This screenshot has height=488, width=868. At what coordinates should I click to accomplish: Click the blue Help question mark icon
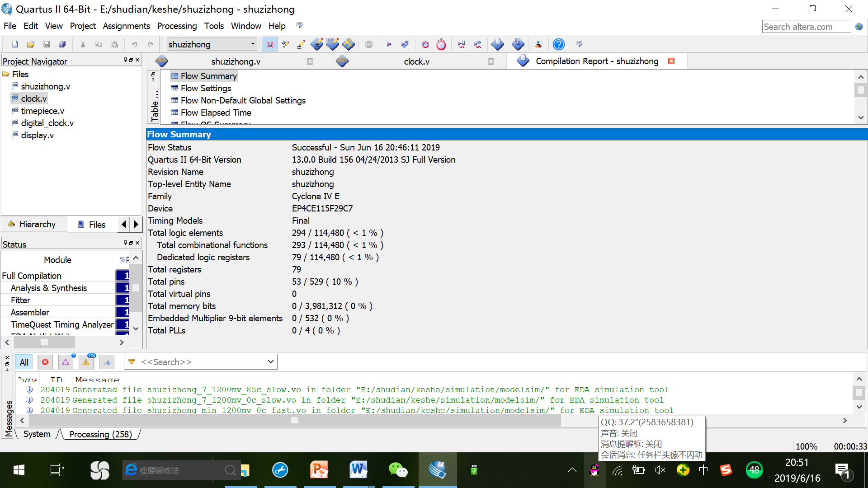559,44
